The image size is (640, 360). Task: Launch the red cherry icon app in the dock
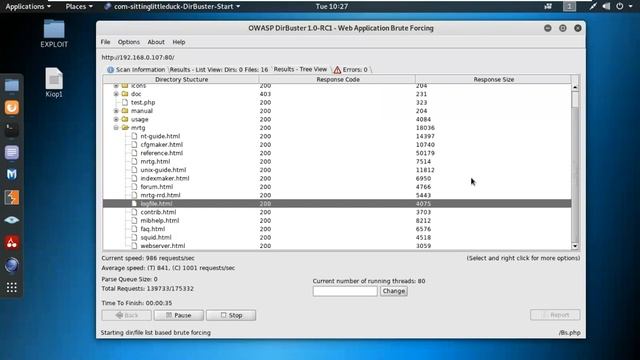pos(11,243)
